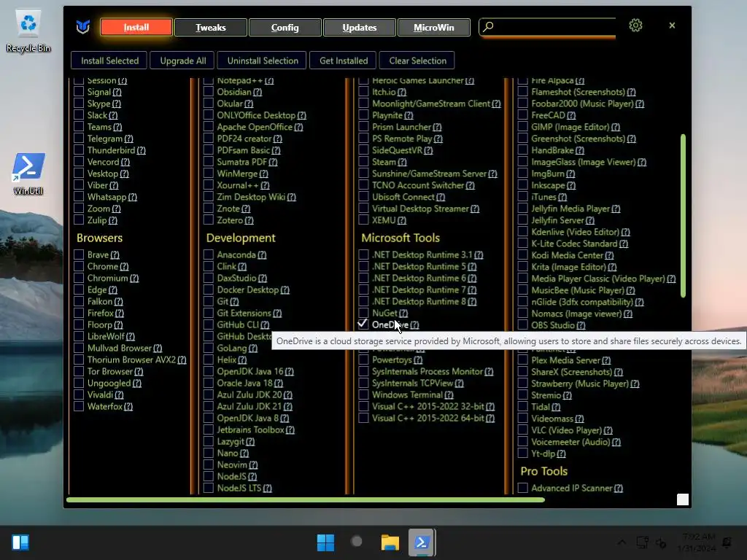Click the Tor Browser label

[x=109, y=371]
